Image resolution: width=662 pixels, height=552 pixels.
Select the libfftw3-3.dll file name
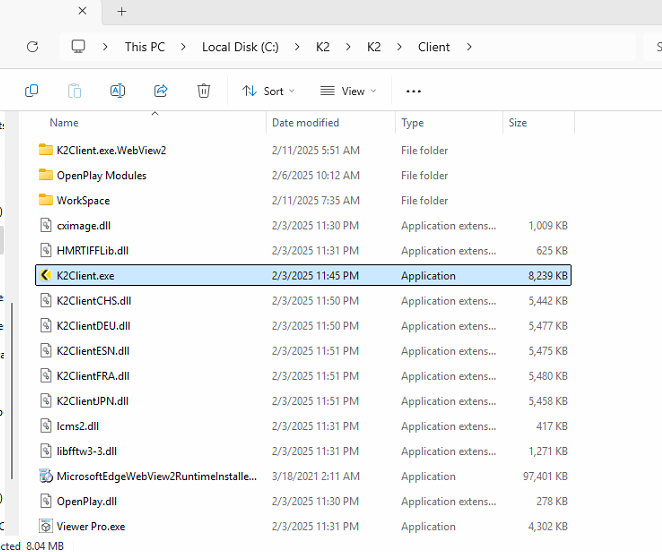(x=87, y=451)
